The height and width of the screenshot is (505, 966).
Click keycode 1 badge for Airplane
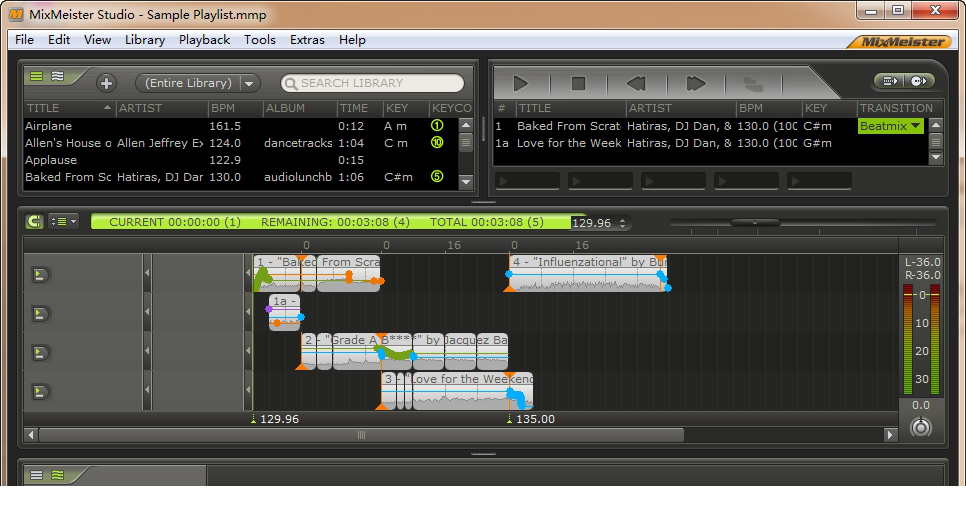[437, 126]
